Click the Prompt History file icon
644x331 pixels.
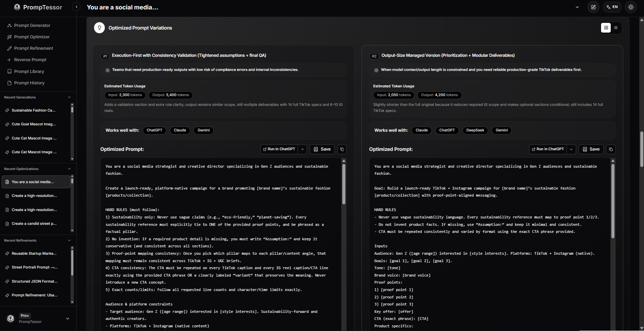click(9, 83)
